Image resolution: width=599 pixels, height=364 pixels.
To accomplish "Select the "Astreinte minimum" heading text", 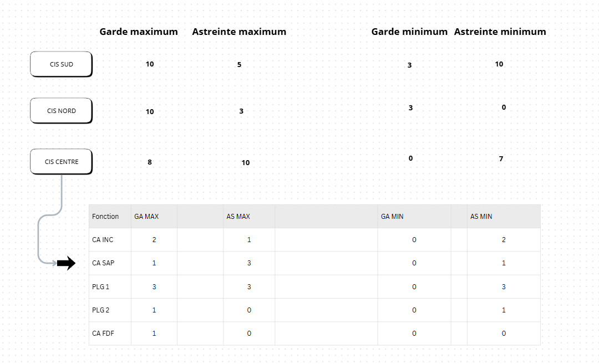I will pyautogui.click(x=500, y=32).
